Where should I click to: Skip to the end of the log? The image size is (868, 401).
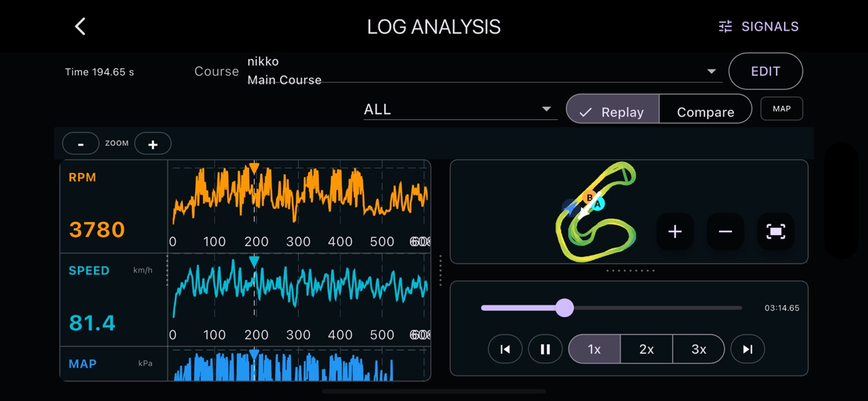click(x=748, y=349)
